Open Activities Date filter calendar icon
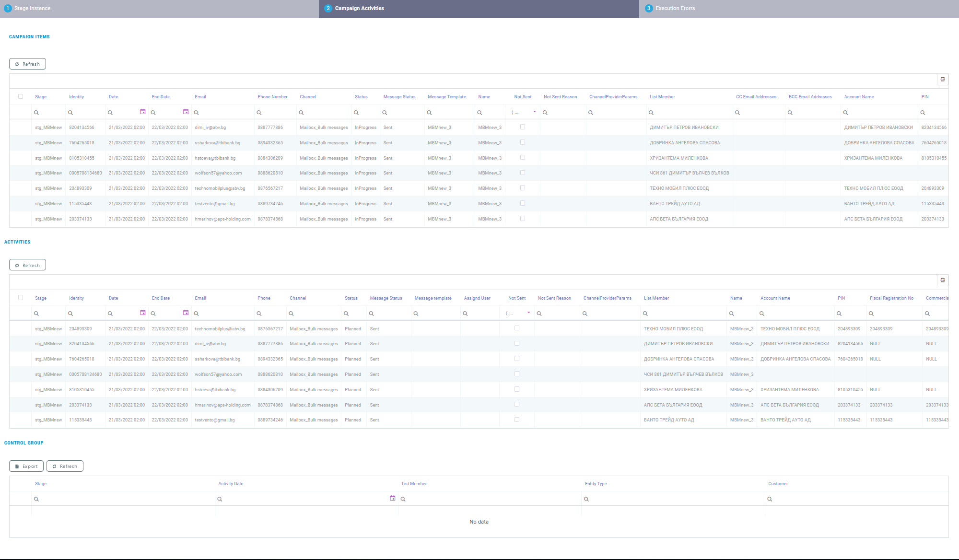This screenshot has width=959, height=560. click(x=142, y=313)
